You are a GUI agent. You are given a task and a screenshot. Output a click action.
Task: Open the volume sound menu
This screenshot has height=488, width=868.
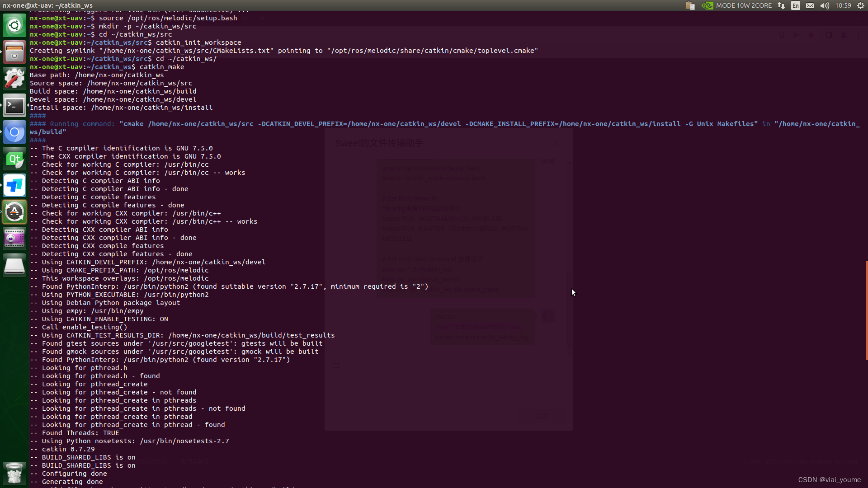coord(825,5)
